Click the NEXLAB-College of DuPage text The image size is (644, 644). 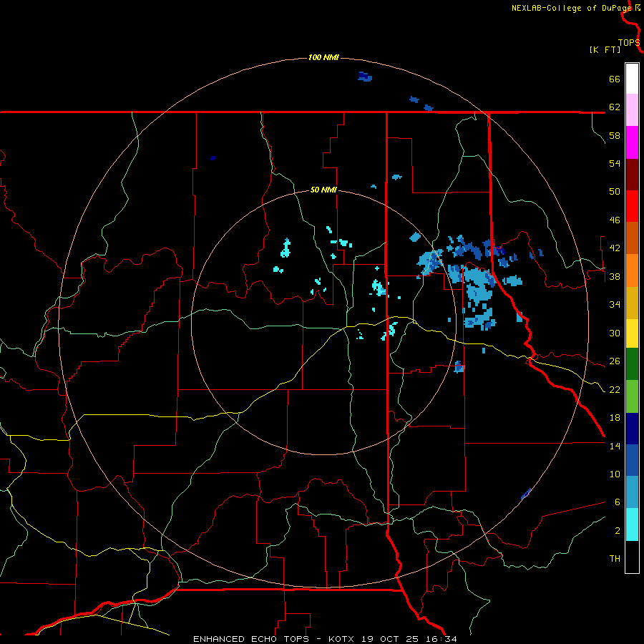pyautogui.click(x=571, y=8)
